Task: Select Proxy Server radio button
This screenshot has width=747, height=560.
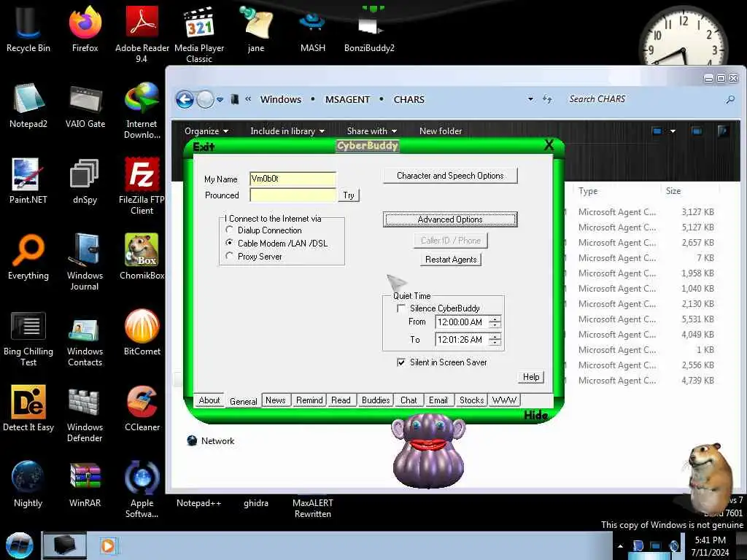Action: [x=230, y=256]
